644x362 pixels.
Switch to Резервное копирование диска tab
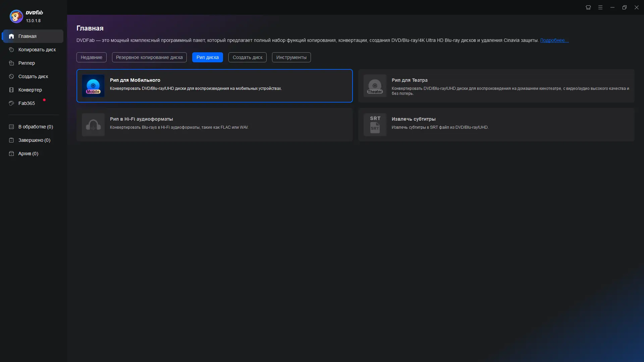click(149, 57)
